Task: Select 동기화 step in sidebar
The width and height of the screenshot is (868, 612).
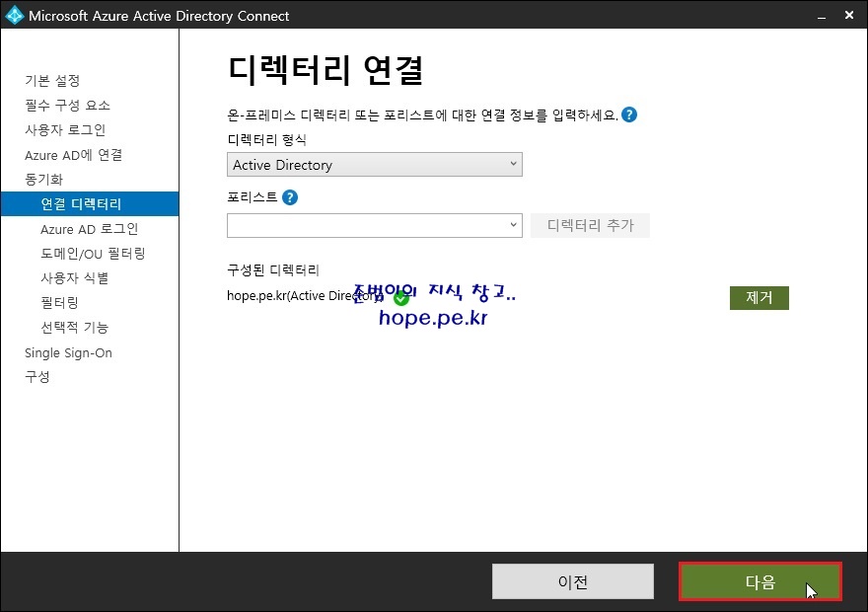Action: [x=44, y=180]
